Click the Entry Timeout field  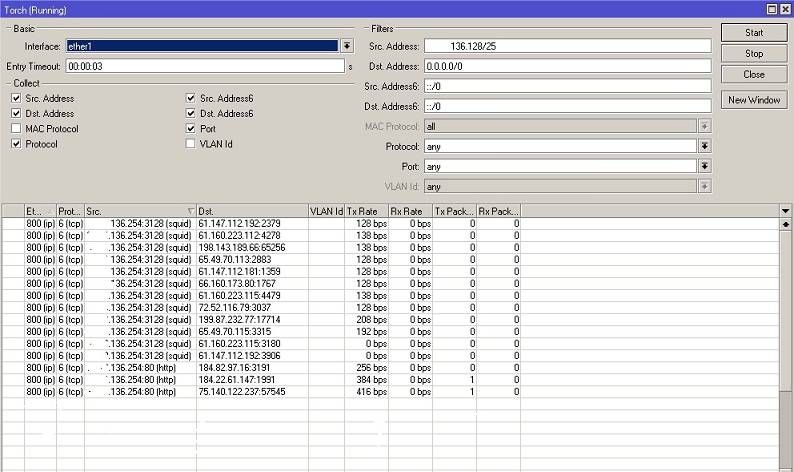coord(205,66)
